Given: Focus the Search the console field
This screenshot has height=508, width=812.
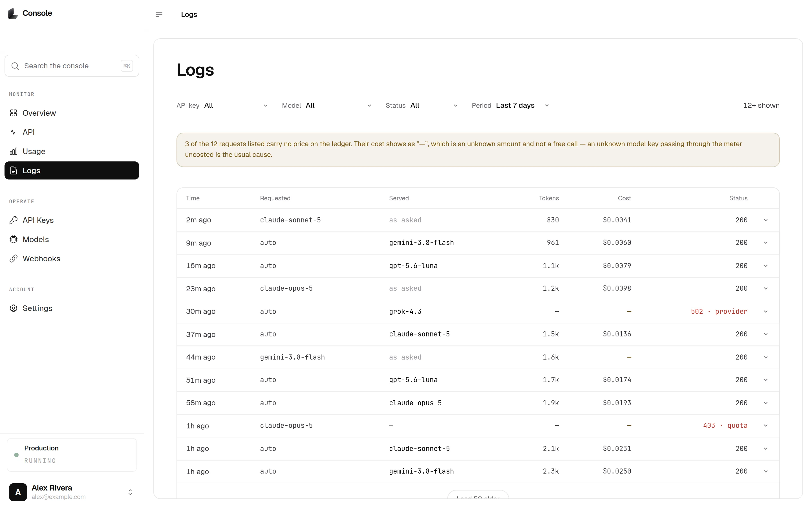Looking at the screenshot, I should (72, 66).
